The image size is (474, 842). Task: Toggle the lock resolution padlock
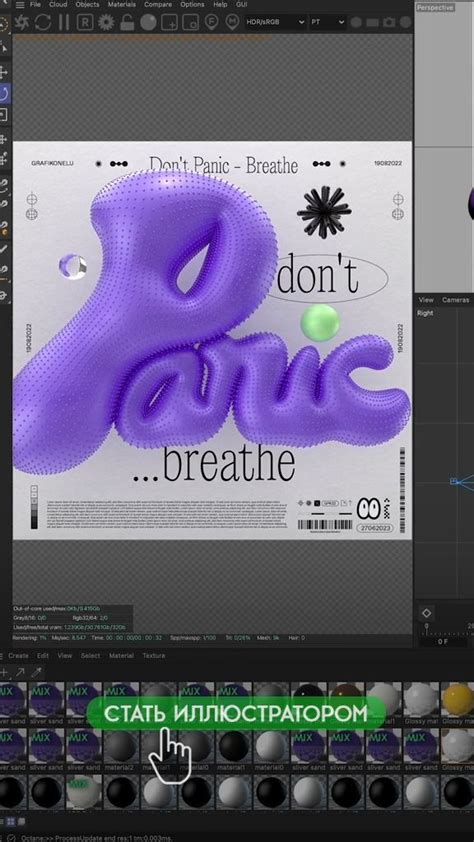coord(127,23)
